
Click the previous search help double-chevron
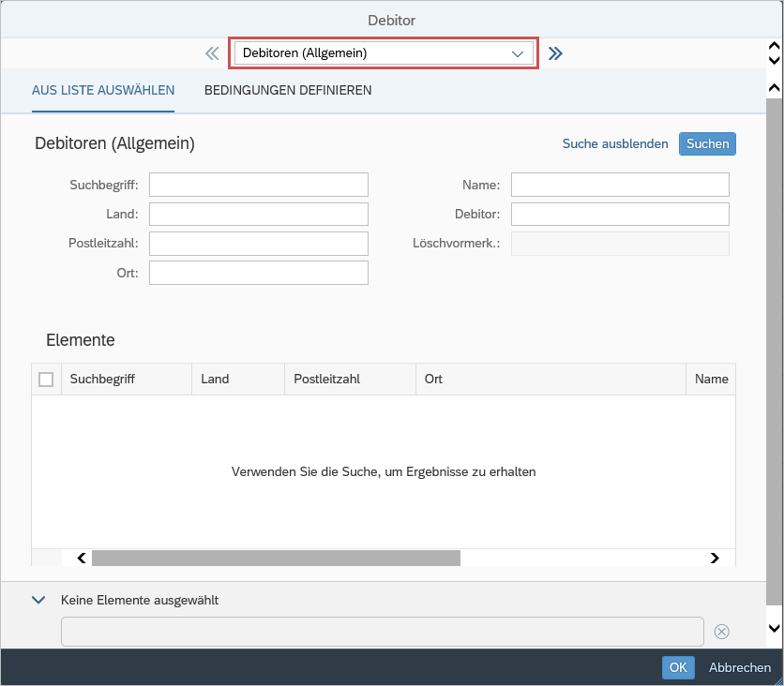[x=212, y=53]
